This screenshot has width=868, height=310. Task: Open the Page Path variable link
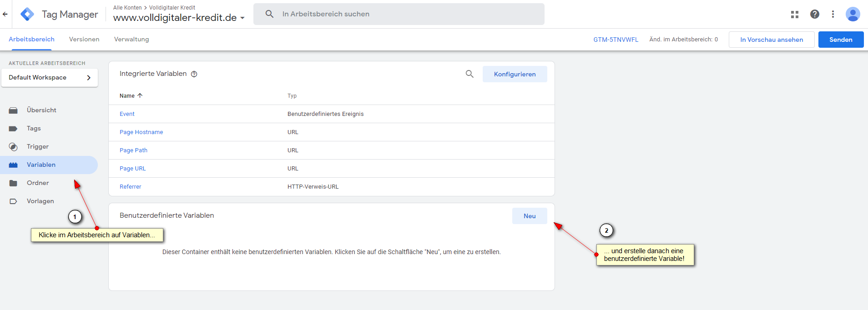(133, 150)
